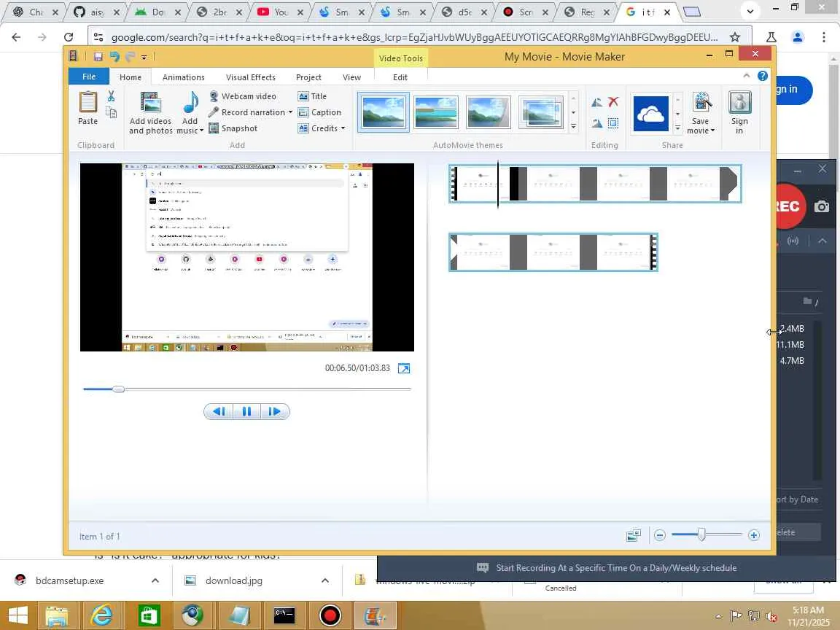This screenshot has height=630, width=840.
Task: Rotate left using Editing group icon
Action: [x=596, y=102]
